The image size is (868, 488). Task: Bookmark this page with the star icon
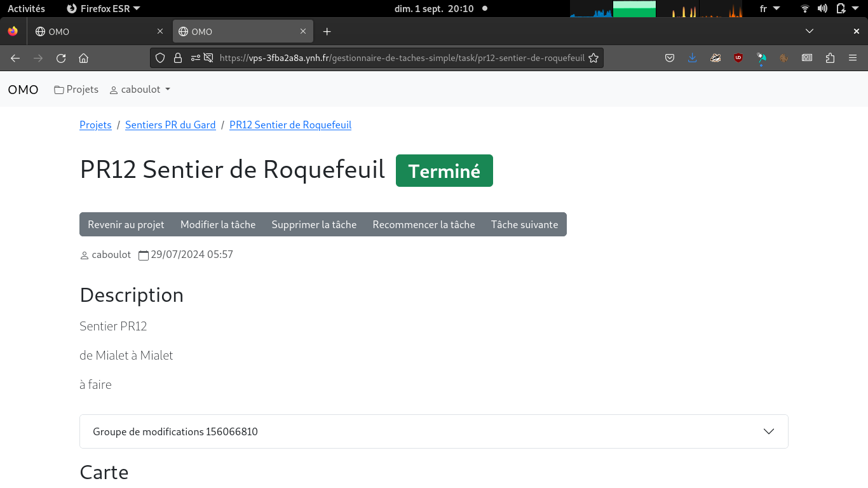(x=593, y=58)
